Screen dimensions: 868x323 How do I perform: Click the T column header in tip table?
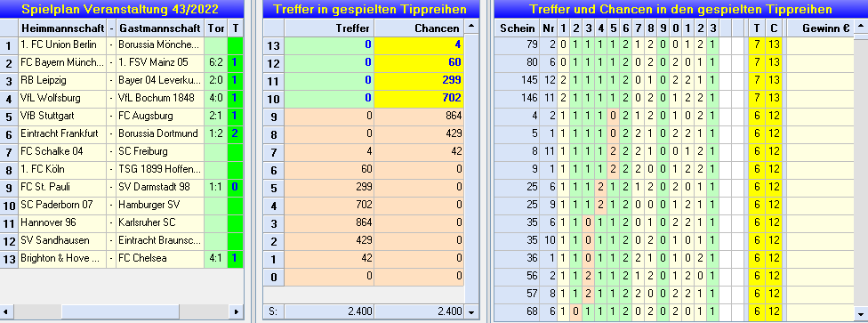tap(756, 28)
